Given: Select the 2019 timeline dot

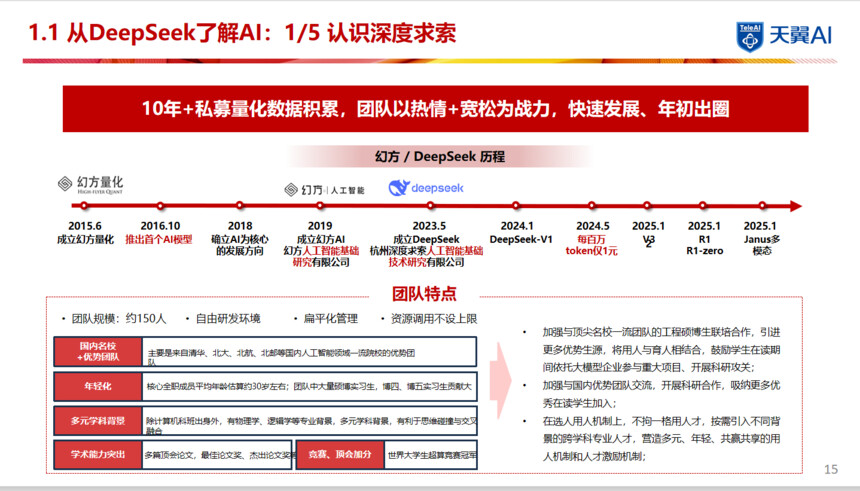Looking at the screenshot, I should pyautogui.click(x=320, y=206).
